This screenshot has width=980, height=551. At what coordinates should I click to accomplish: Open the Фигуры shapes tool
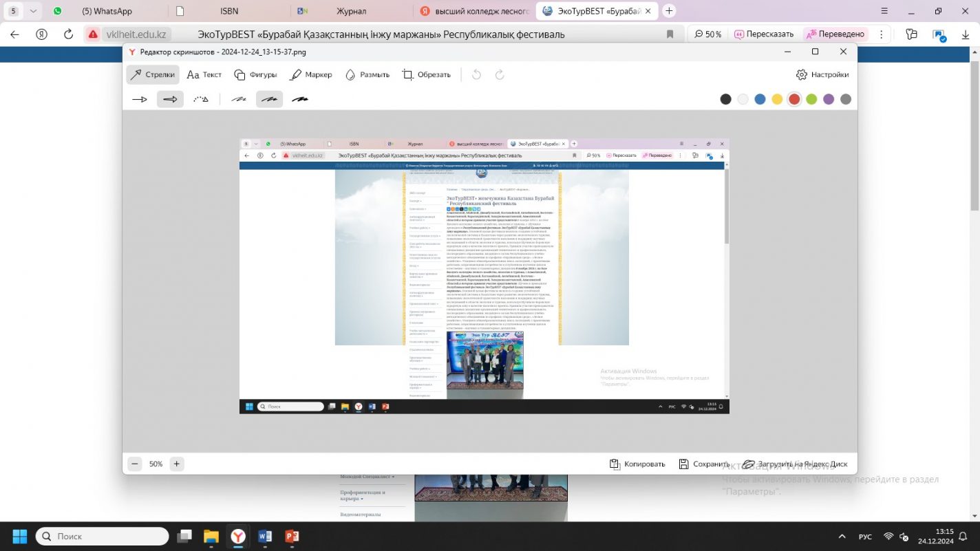255,74
